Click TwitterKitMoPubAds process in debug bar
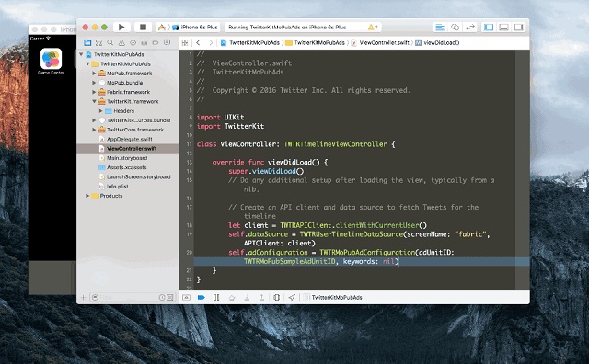589x364 pixels. 333,298
